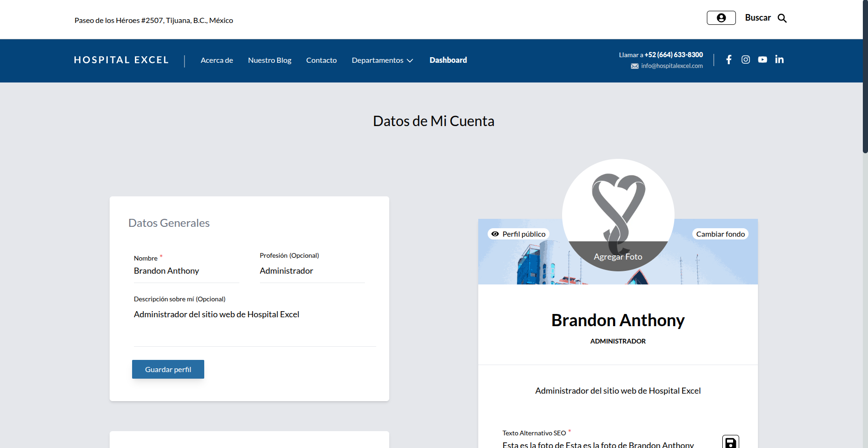Click Agregar Foto on the profile picture
Viewport: 868px width, 448px height.
pyautogui.click(x=618, y=256)
